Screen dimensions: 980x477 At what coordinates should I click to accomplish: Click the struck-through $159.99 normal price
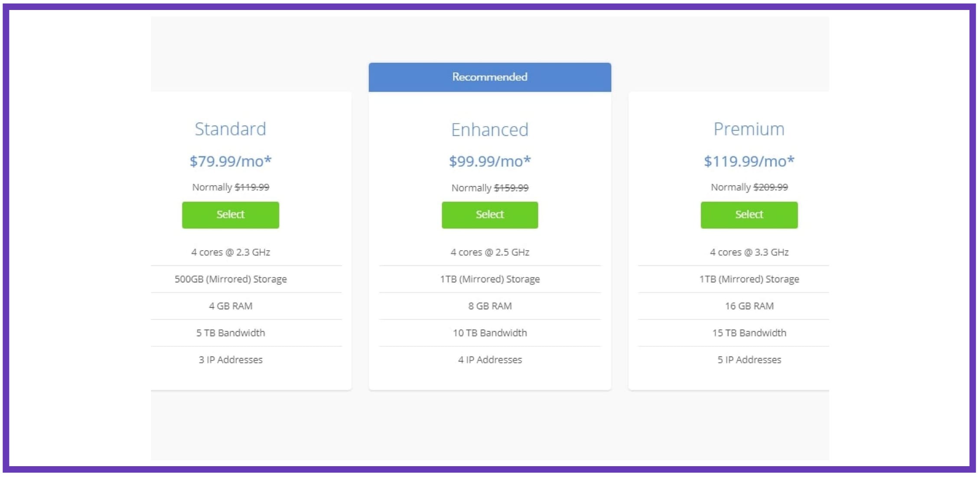(511, 188)
